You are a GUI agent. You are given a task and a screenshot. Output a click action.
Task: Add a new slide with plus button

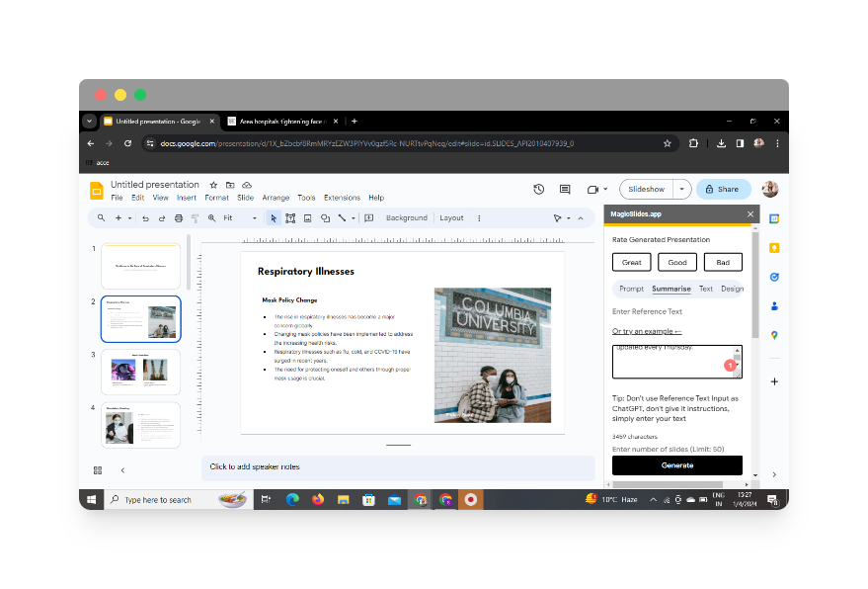tap(118, 218)
